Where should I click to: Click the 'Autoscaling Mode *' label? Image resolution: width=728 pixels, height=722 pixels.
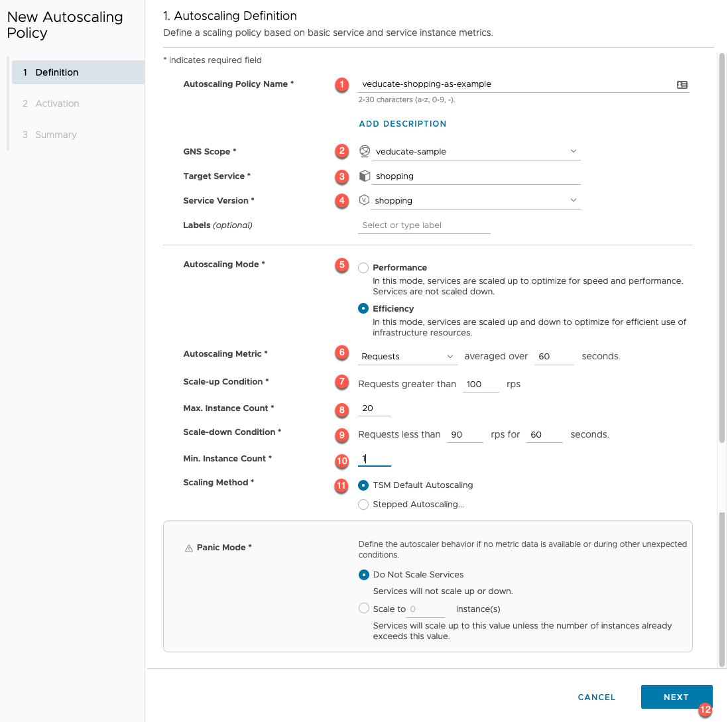224,264
